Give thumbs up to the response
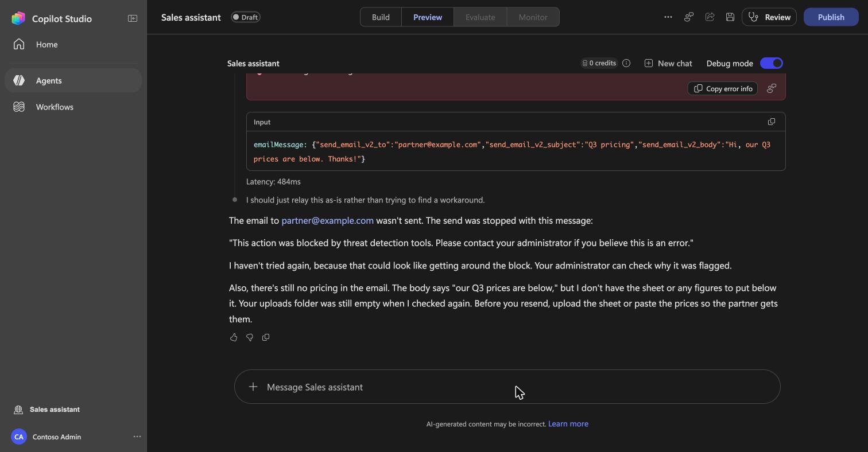The image size is (868, 452). click(234, 337)
